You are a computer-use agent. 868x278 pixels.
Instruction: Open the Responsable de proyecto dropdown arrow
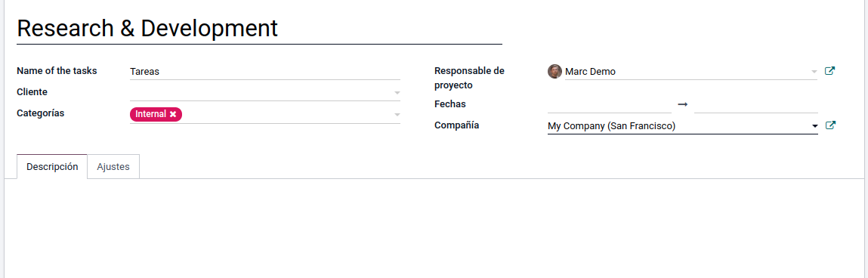(x=814, y=72)
